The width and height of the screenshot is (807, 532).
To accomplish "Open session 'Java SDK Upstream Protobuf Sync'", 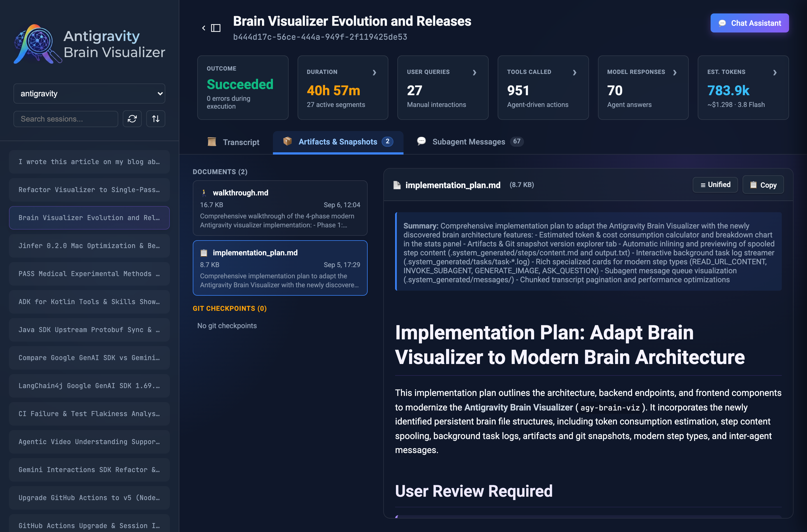I will tap(89, 330).
